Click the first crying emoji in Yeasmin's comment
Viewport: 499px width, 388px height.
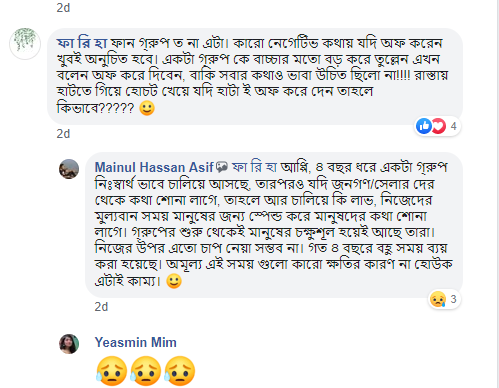click(x=112, y=371)
